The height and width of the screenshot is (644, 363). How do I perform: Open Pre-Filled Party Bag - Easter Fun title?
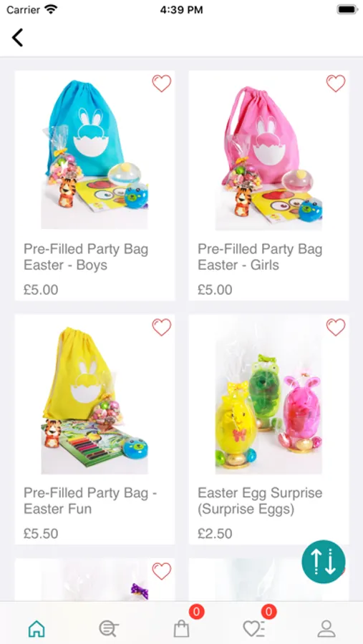pyautogui.click(x=90, y=500)
